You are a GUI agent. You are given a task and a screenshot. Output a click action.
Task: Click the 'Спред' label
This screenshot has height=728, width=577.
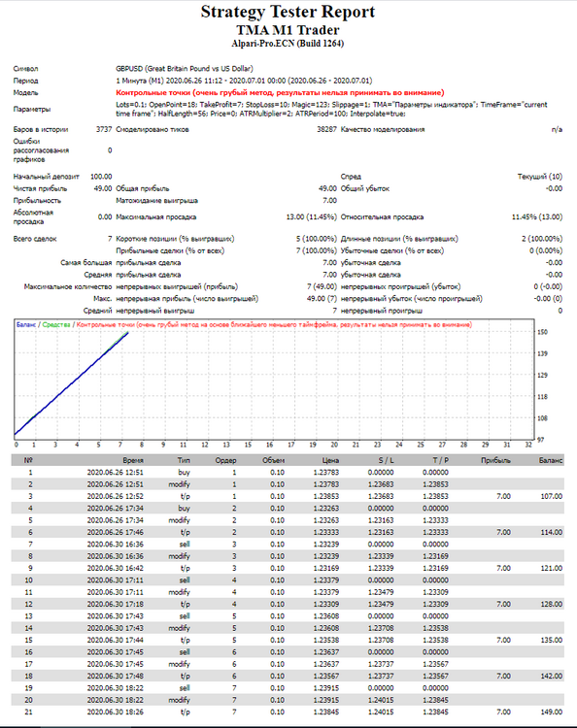(351, 177)
